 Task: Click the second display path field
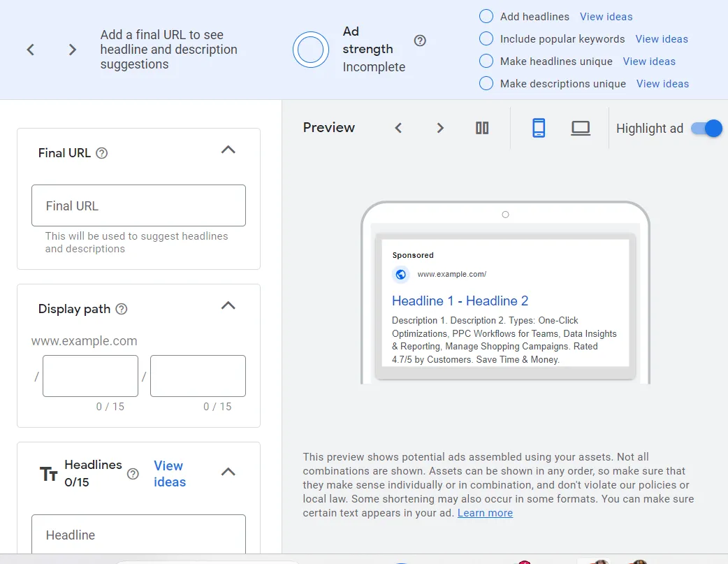coord(198,376)
